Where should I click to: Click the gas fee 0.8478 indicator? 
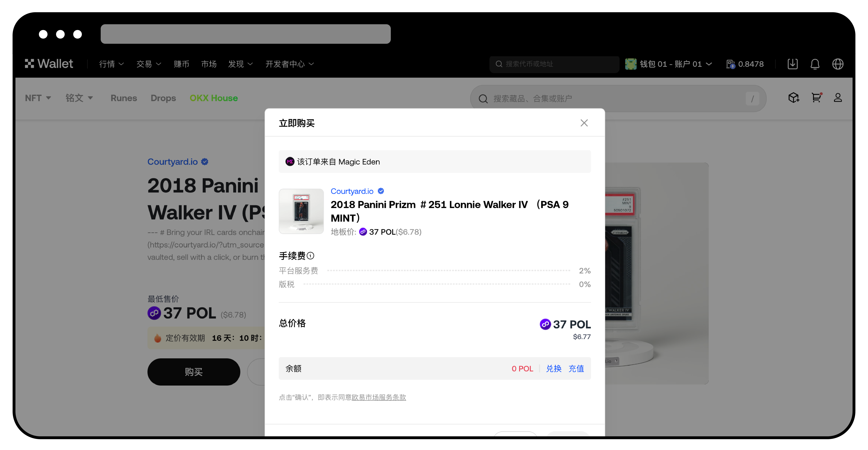point(745,64)
